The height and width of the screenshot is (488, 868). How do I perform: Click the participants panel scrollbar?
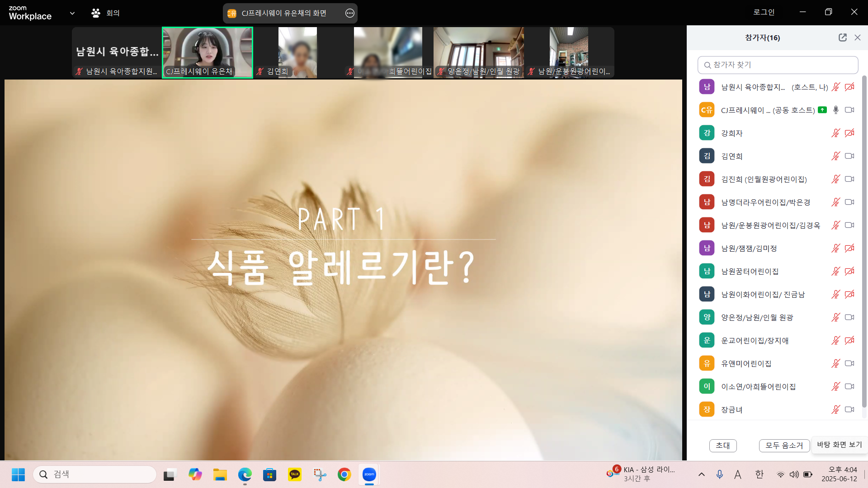(x=864, y=242)
